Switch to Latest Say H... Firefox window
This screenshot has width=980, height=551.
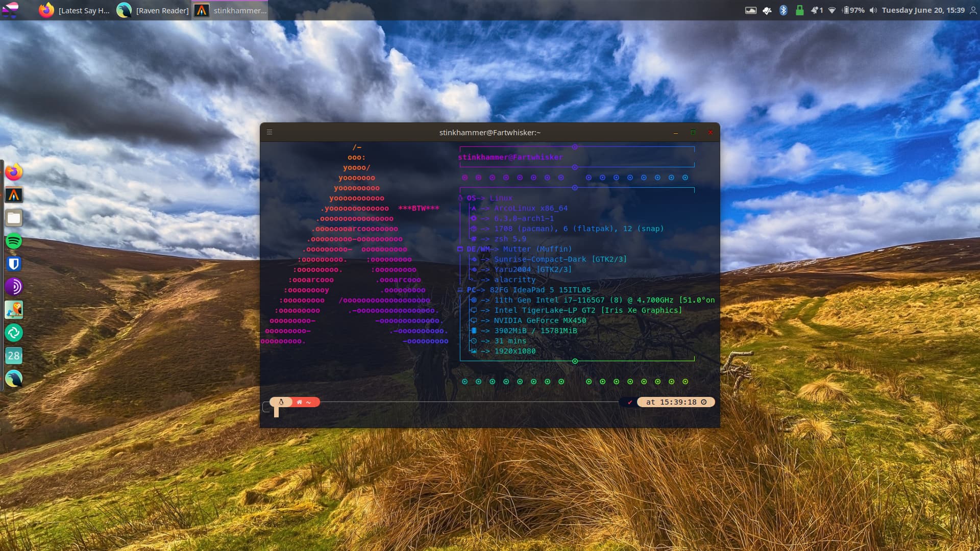coord(75,10)
